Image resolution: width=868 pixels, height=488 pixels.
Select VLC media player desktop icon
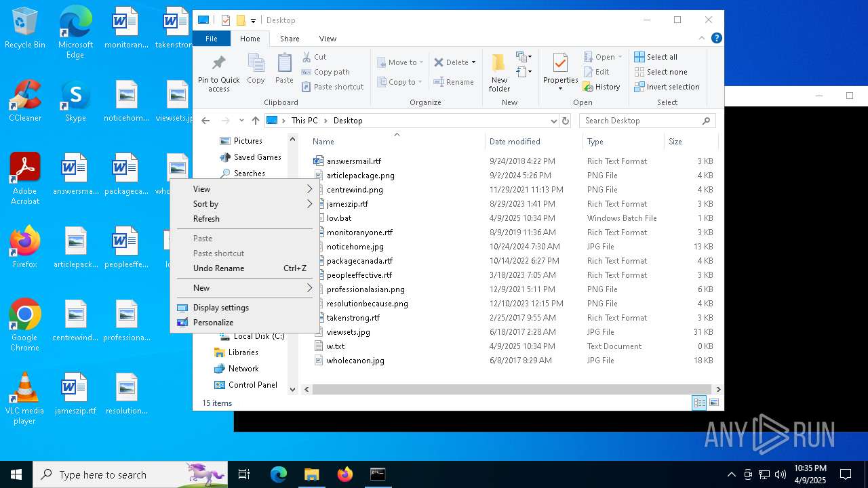25,399
